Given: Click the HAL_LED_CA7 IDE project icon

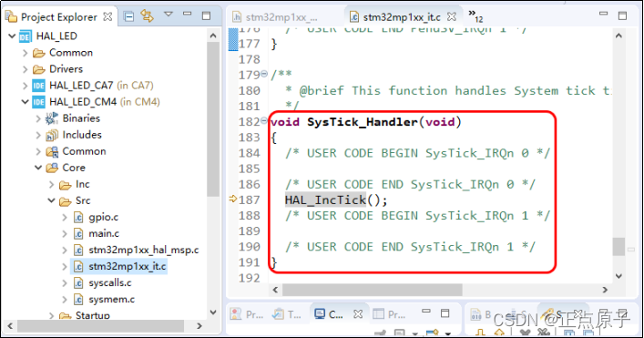Looking at the screenshot, I should coord(38,86).
